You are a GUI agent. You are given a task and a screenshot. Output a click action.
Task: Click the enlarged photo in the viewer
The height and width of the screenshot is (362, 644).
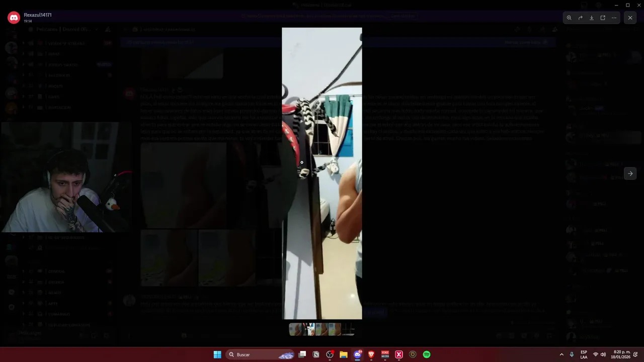(x=322, y=173)
